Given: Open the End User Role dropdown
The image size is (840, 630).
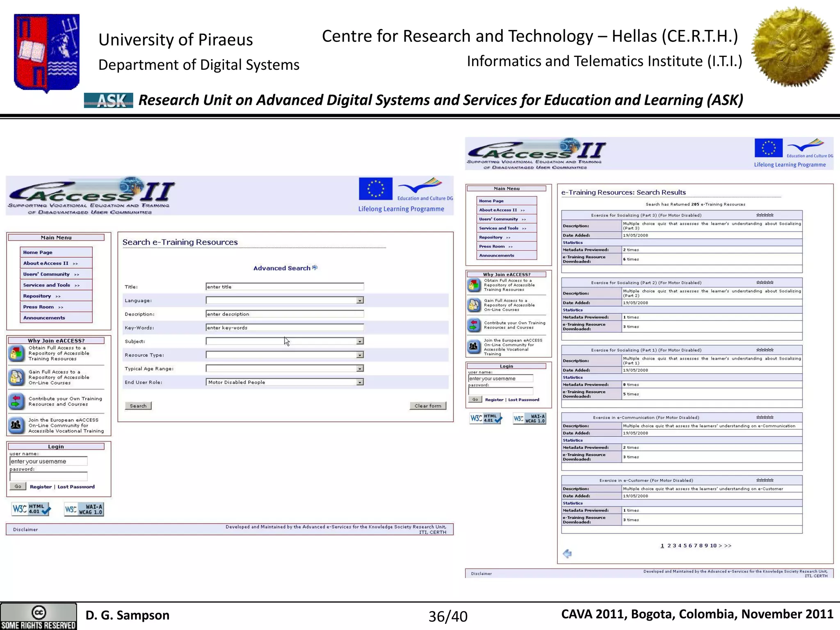Looking at the screenshot, I should [x=360, y=382].
